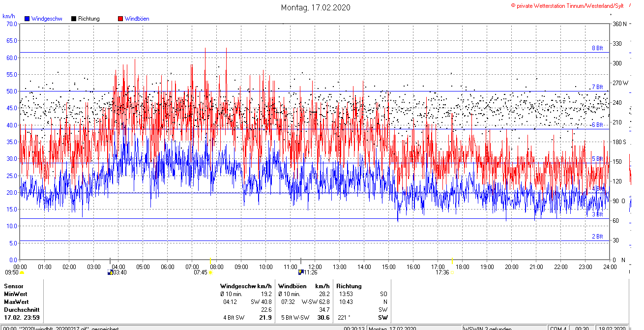644x330 pixels.
Task: Click the 270 W direction axis label
Action: point(620,83)
